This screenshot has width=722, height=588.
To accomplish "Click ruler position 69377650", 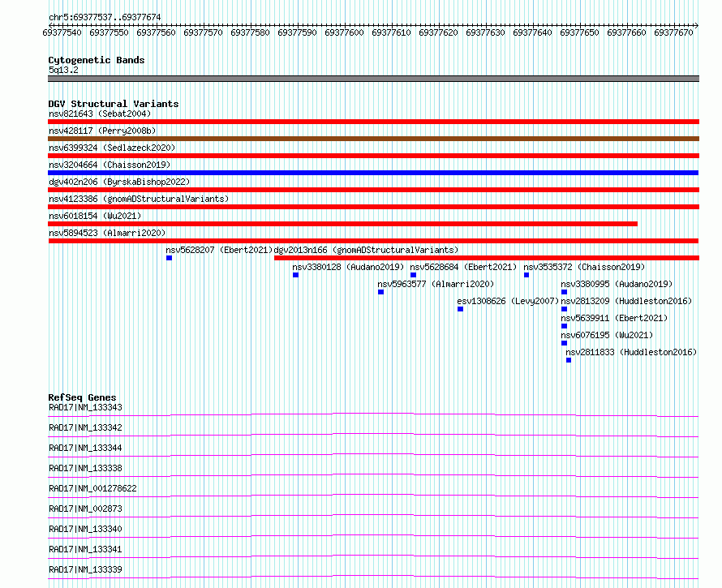I will [x=580, y=32].
